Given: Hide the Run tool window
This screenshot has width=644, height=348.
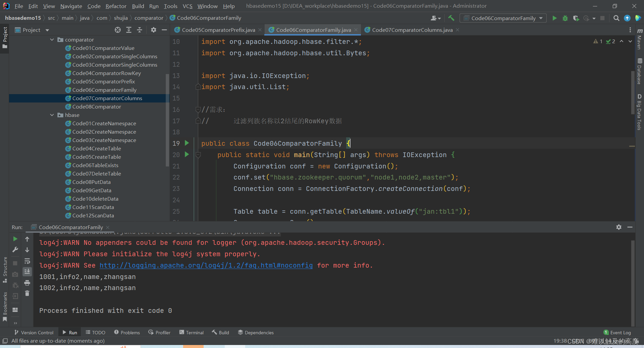Looking at the screenshot, I should click(x=630, y=227).
